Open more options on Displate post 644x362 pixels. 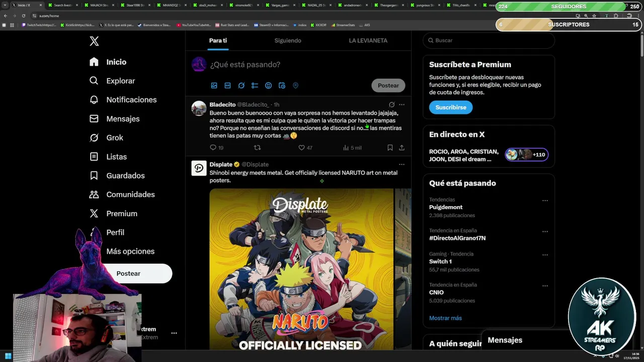[x=401, y=164]
